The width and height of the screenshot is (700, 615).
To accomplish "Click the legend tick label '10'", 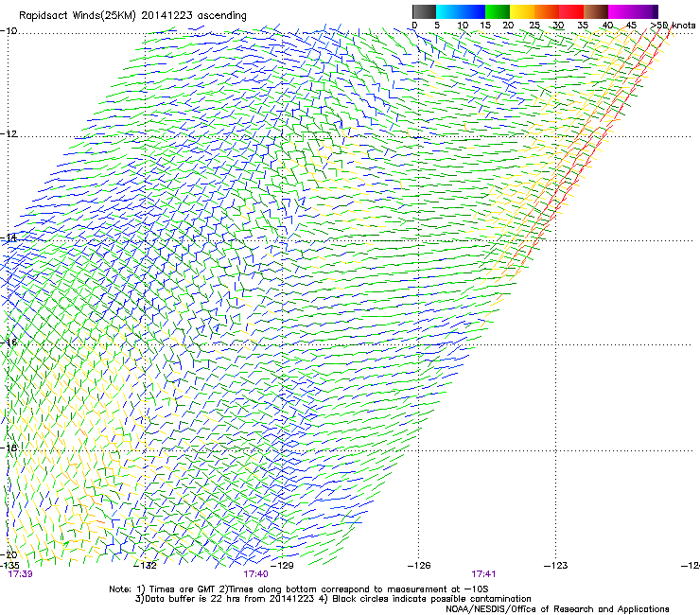I will pyautogui.click(x=463, y=26).
